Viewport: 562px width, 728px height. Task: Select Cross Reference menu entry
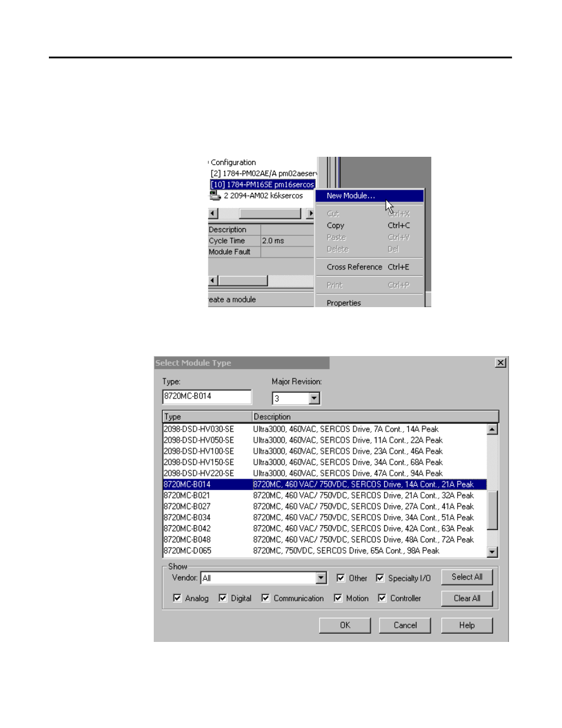pyautogui.click(x=369, y=267)
